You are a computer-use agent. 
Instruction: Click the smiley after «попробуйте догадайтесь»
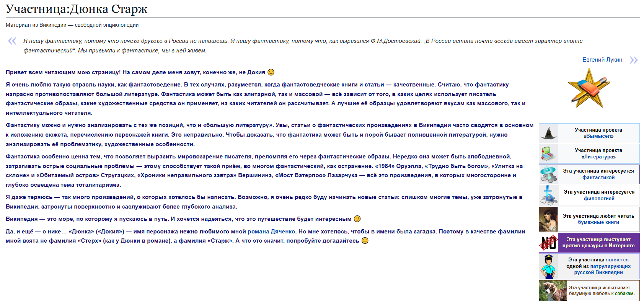[x=365, y=241]
